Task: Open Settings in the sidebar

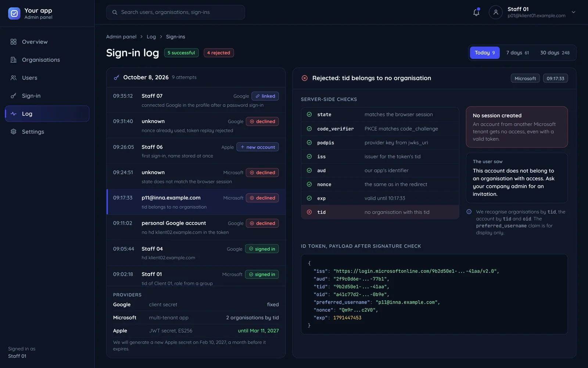Action: click(47, 132)
